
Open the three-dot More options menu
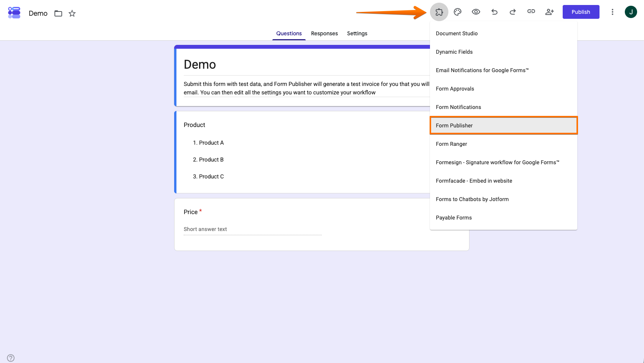point(613,12)
